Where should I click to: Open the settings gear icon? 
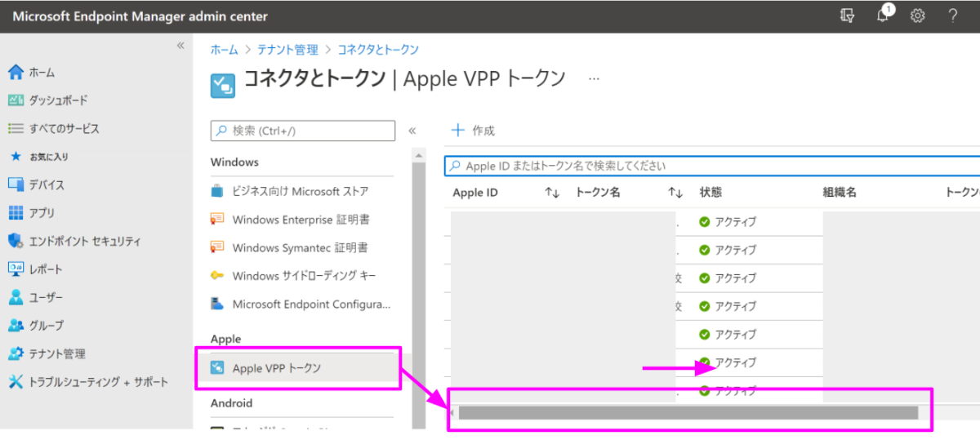point(917,16)
